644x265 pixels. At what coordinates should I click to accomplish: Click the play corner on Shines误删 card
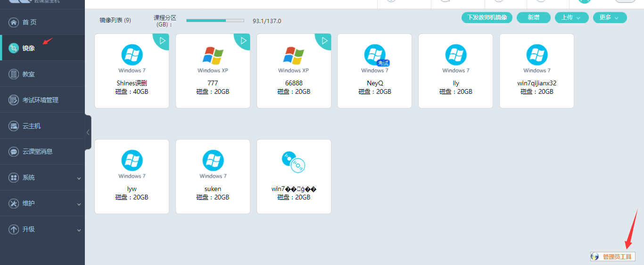click(163, 41)
